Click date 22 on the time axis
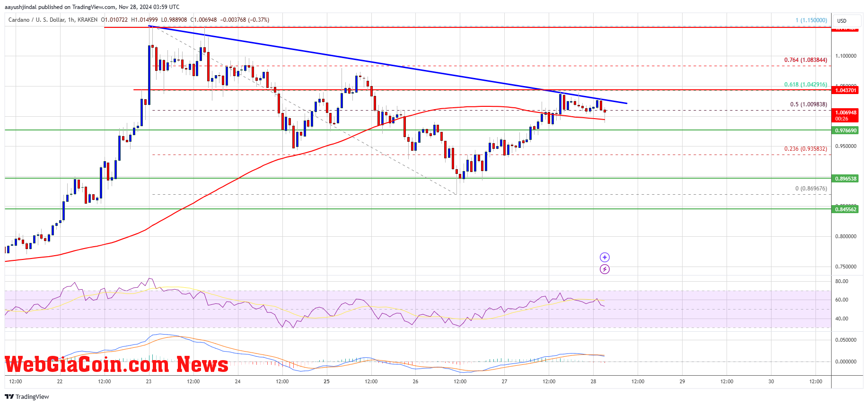The height and width of the screenshot is (405, 868). click(x=60, y=381)
